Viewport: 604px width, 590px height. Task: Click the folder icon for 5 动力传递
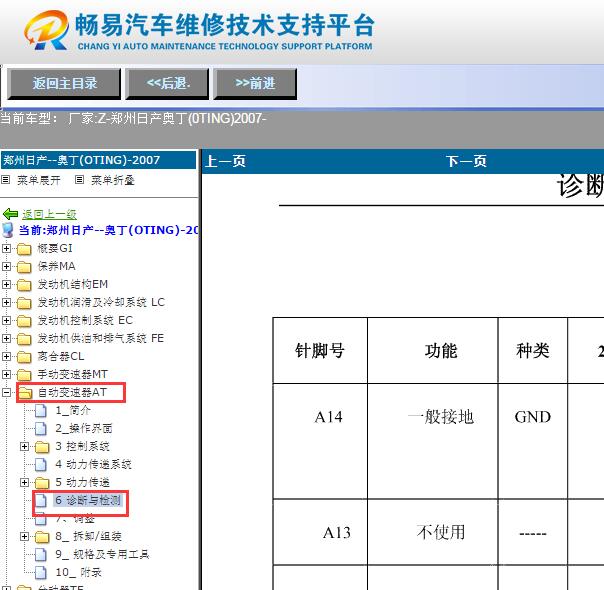pos(42,483)
